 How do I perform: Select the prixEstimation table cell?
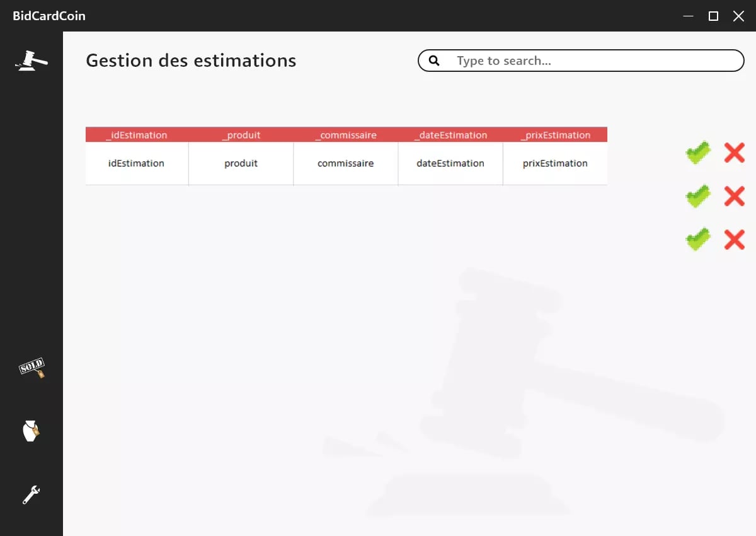555,163
